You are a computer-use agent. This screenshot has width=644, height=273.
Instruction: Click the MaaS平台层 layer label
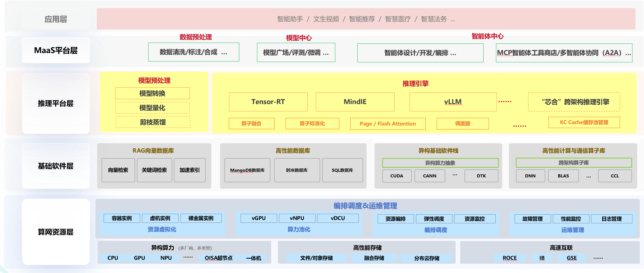(56, 50)
